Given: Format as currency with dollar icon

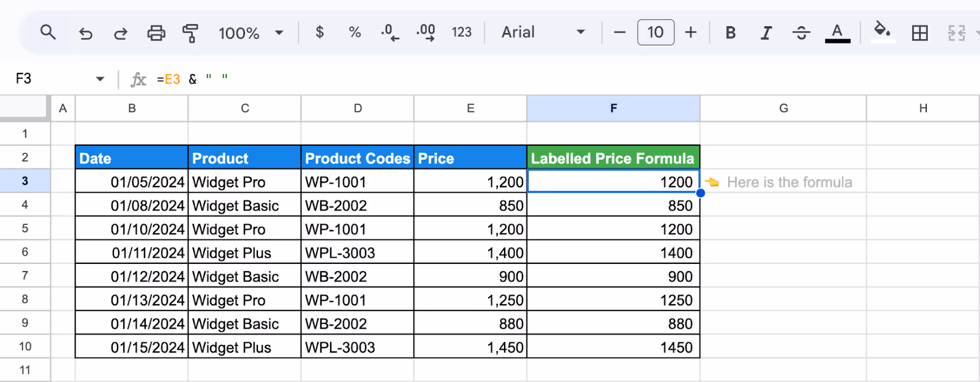Looking at the screenshot, I should (x=320, y=32).
